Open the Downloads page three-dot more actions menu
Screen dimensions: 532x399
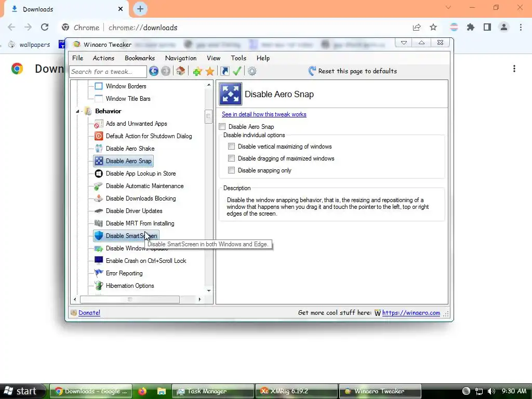pos(514,69)
